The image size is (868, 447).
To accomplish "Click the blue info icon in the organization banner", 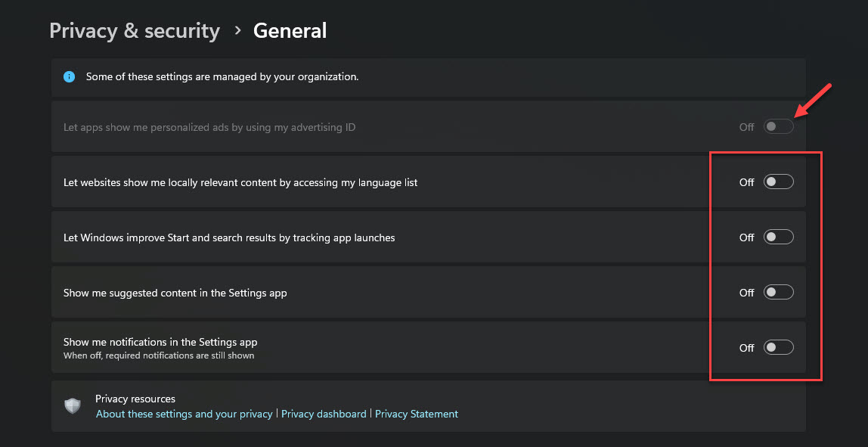I will (x=70, y=76).
